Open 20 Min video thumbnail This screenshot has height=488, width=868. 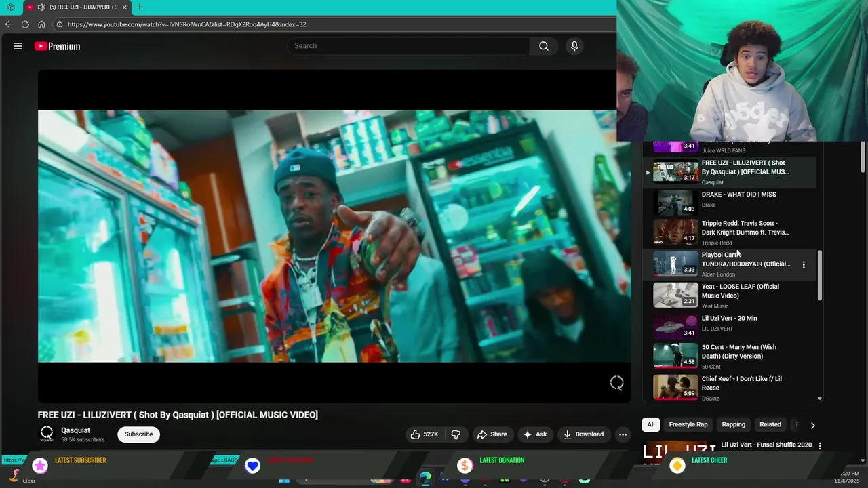pos(675,326)
